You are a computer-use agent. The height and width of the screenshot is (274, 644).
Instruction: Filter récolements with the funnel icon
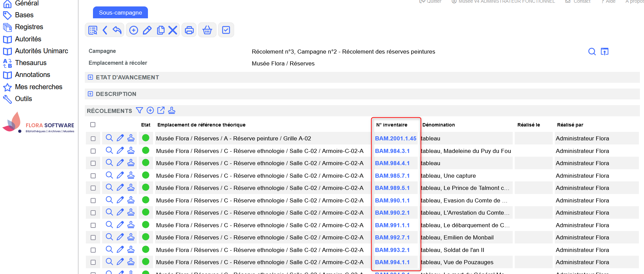(x=139, y=110)
